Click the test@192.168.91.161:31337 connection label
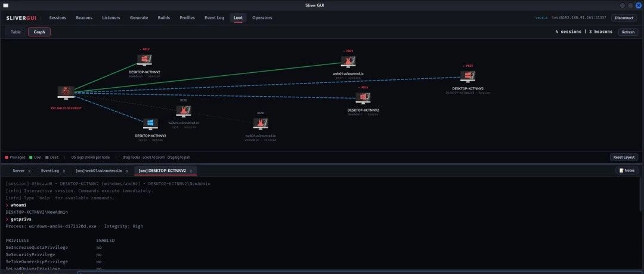Image resolution: width=644 pixels, height=274 pixels. coord(578,18)
